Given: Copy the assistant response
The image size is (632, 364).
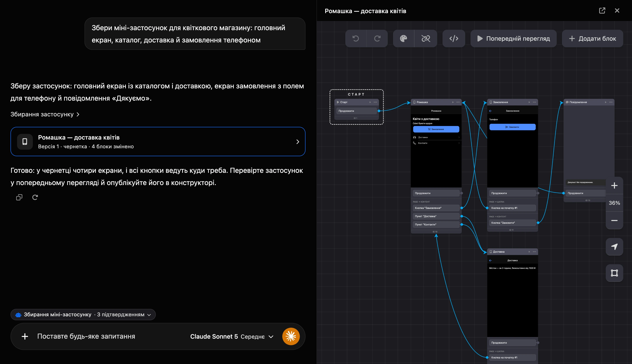Looking at the screenshot, I should pyautogui.click(x=19, y=198).
